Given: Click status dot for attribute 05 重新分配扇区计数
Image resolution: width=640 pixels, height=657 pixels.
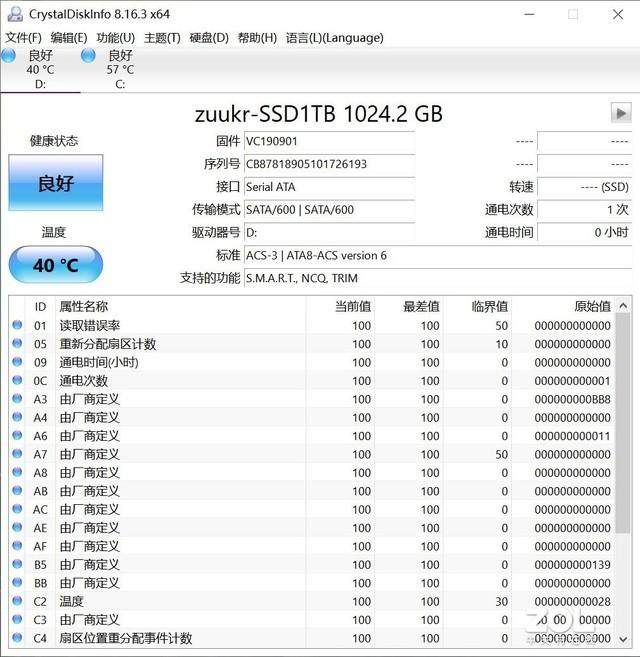Looking at the screenshot, I should click(x=17, y=344).
